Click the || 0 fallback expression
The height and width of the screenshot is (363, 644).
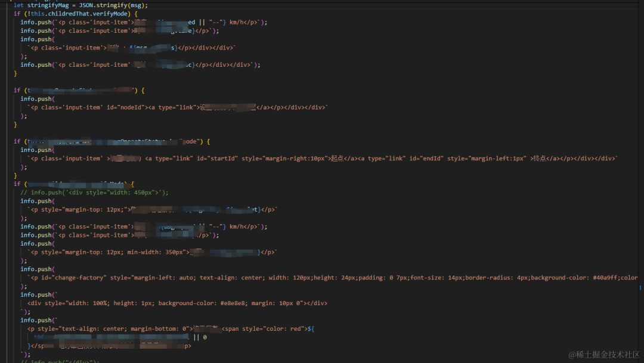click(200, 337)
